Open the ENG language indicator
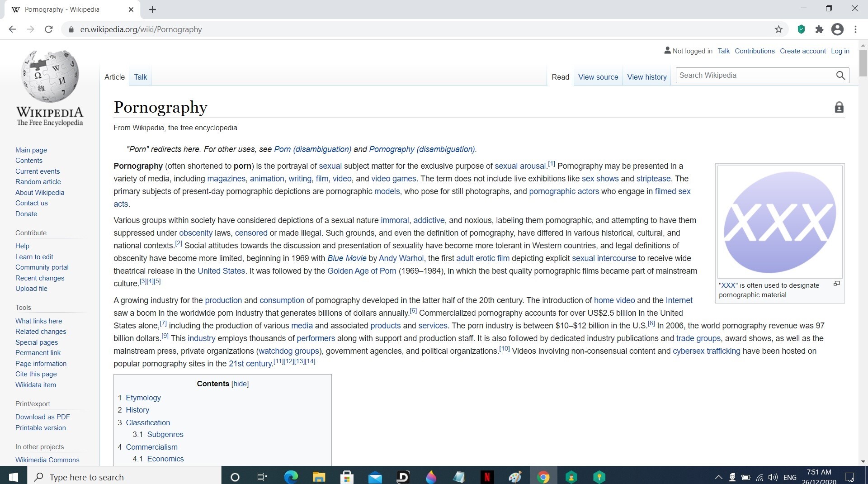Screen dimensions: 868x484 [790, 477]
